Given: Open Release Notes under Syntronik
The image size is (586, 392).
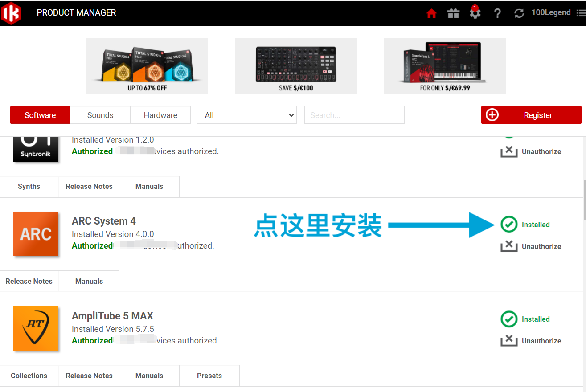Looking at the screenshot, I should point(89,186).
